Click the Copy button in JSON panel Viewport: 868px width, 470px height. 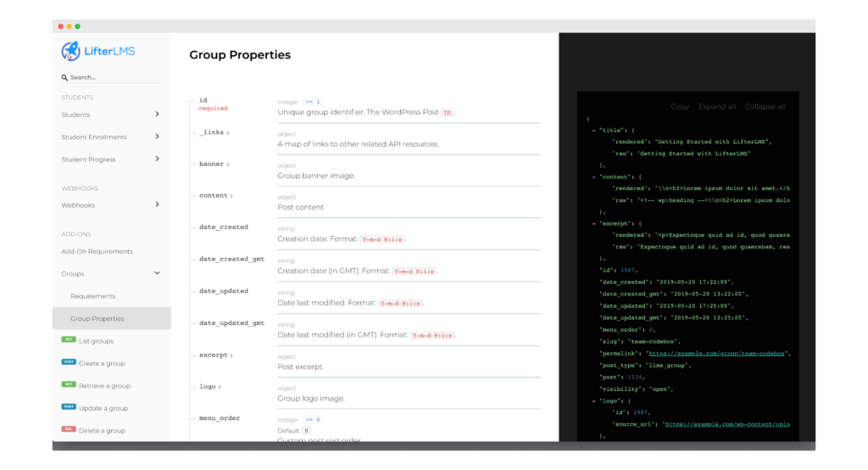(x=680, y=106)
